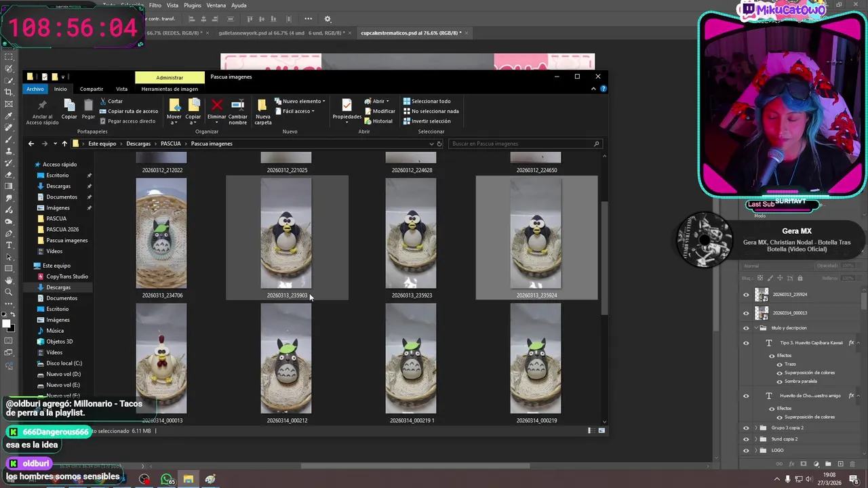Select the Horizontal Type tool in Photoshop

tap(9, 245)
